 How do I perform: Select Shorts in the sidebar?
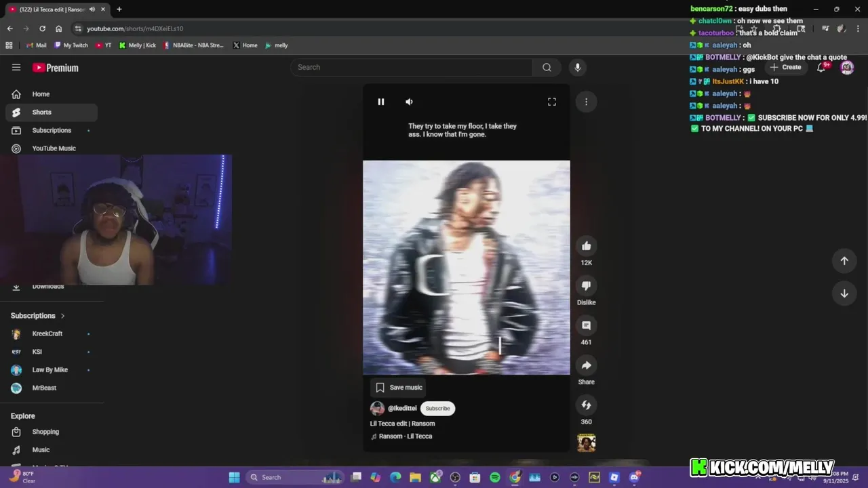52,113
